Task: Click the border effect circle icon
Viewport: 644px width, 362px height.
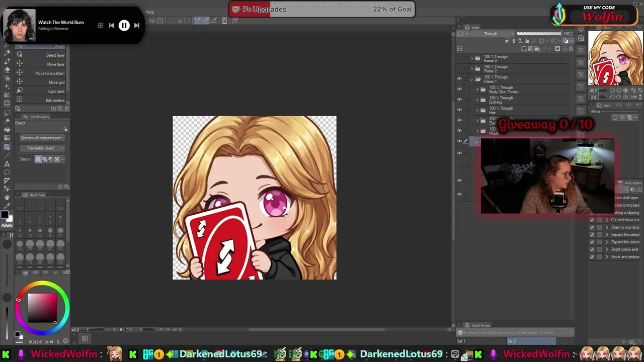Action: (x=615, y=117)
